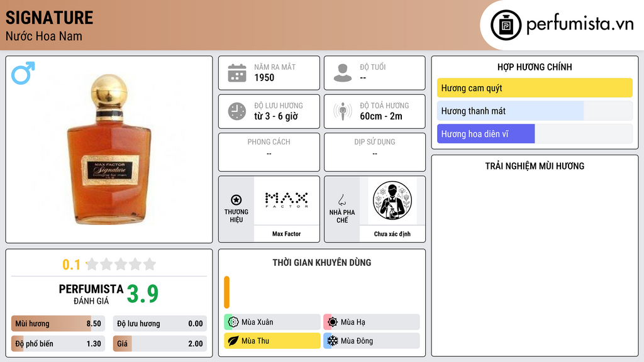Click the winter snowflake season icon
Screen dimensions: 644x362
click(x=333, y=341)
